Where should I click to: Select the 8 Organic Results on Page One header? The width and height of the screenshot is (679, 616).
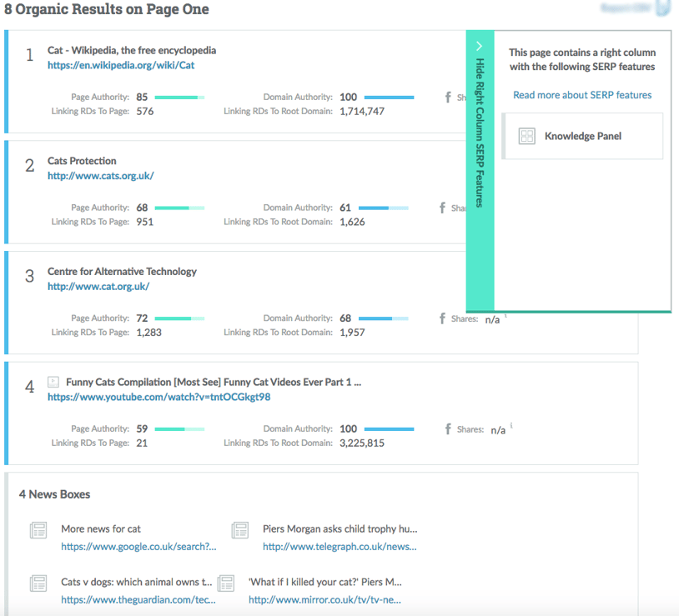[x=106, y=10]
